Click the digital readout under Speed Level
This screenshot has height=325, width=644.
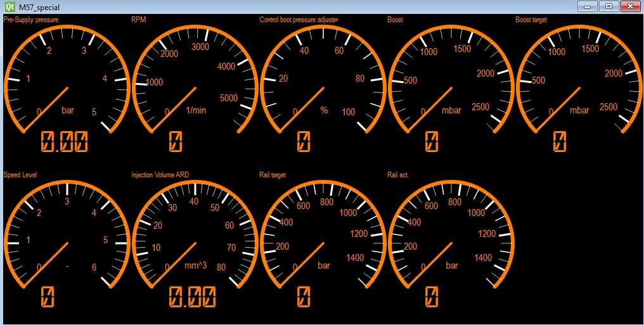[x=48, y=296]
